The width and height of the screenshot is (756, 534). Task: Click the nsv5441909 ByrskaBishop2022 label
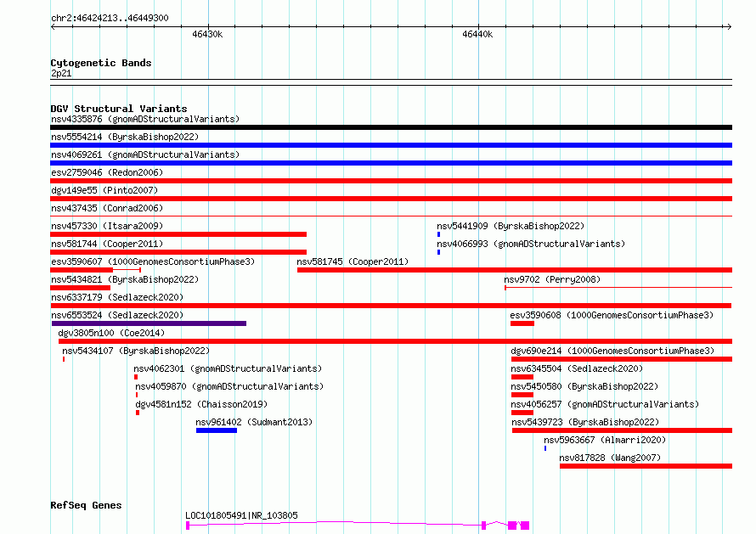click(x=511, y=226)
